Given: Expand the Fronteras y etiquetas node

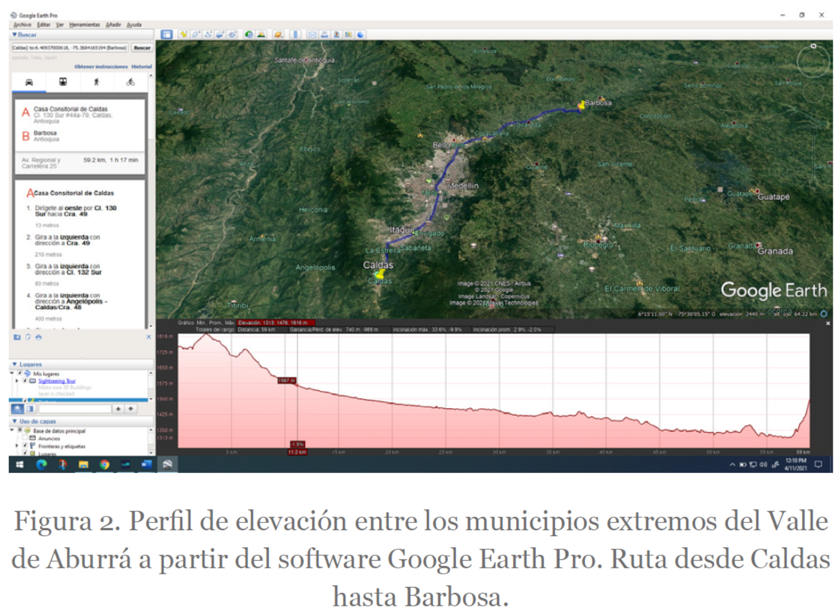Looking at the screenshot, I should click(x=17, y=446).
